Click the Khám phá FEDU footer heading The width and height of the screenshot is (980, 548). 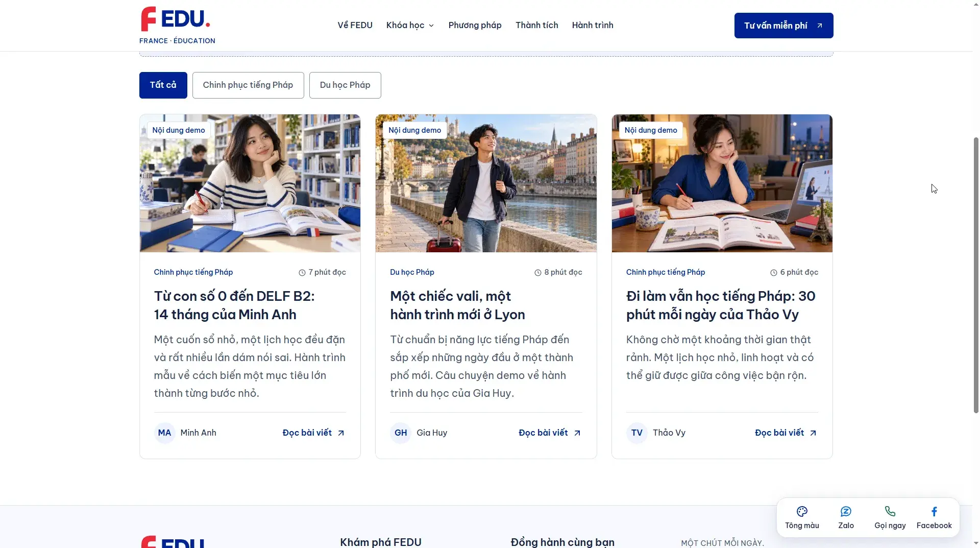click(381, 542)
